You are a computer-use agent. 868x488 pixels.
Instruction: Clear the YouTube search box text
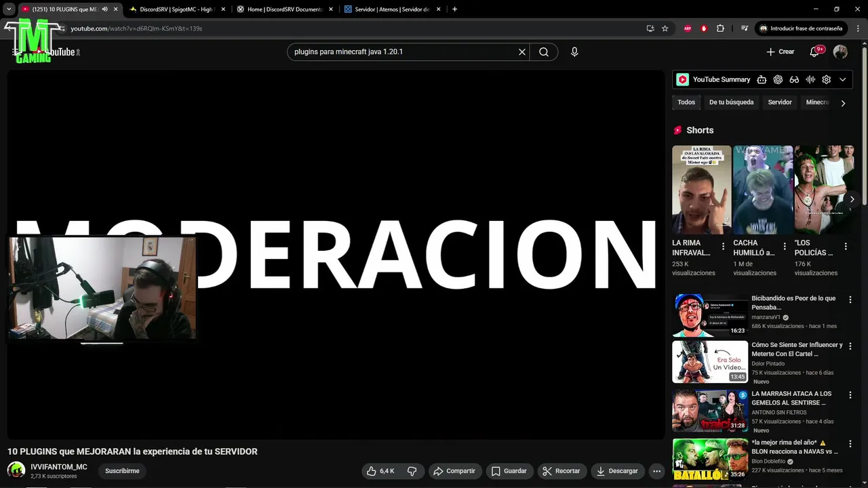click(522, 52)
